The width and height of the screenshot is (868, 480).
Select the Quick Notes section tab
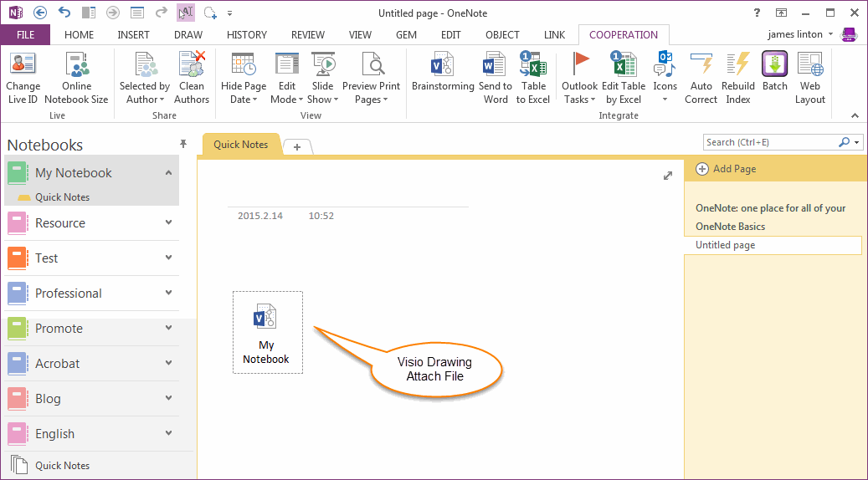(241, 145)
